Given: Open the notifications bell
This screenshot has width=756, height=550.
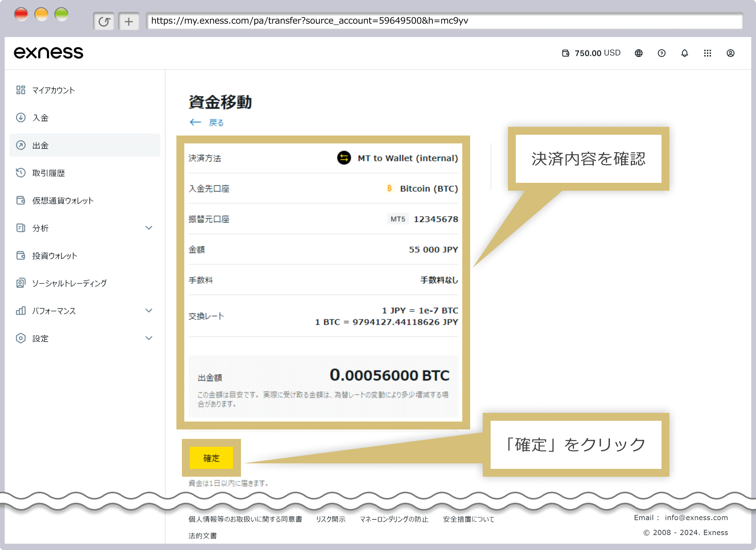Looking at the screenshot, I should coord(685,53).
